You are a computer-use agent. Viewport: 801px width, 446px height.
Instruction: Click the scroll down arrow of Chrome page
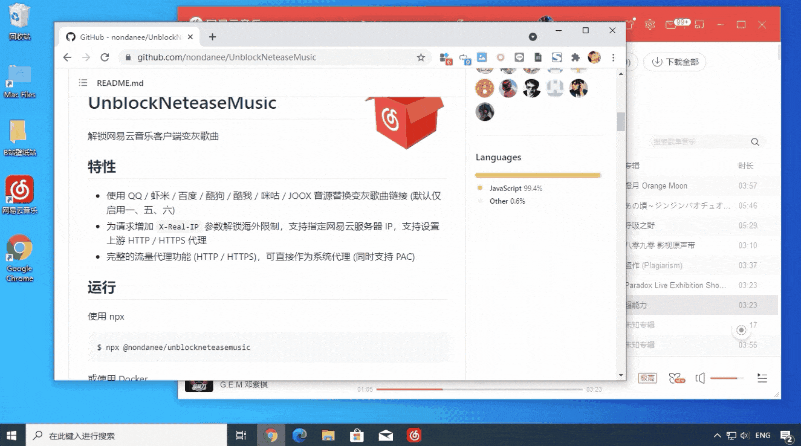point(621,375)
